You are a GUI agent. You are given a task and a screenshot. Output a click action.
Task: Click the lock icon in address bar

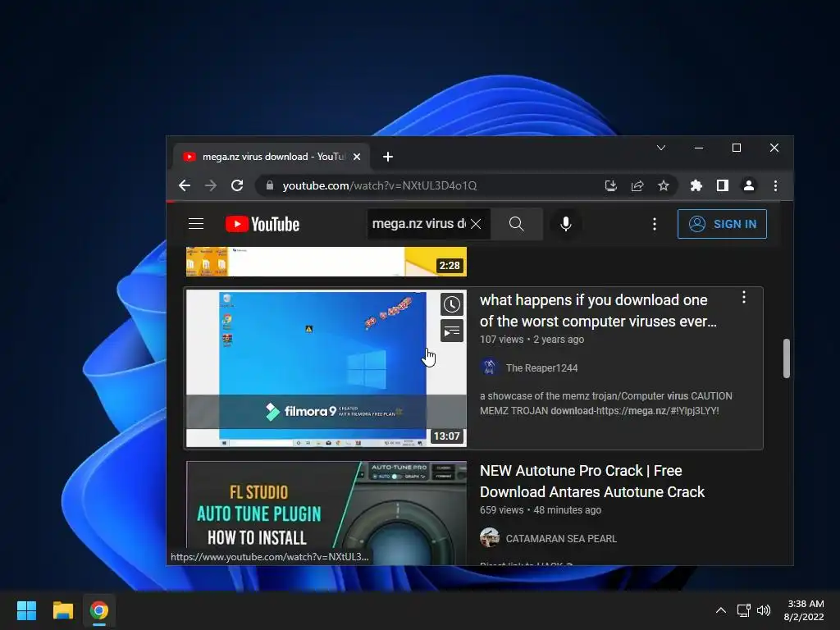[270, 185]
